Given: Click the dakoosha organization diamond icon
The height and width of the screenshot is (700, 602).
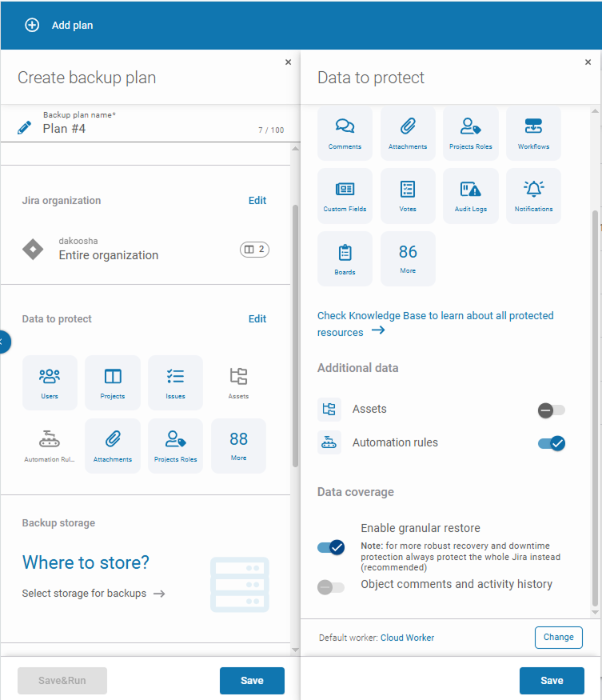Looking at the screenshot, I should (x=33, y=249).
